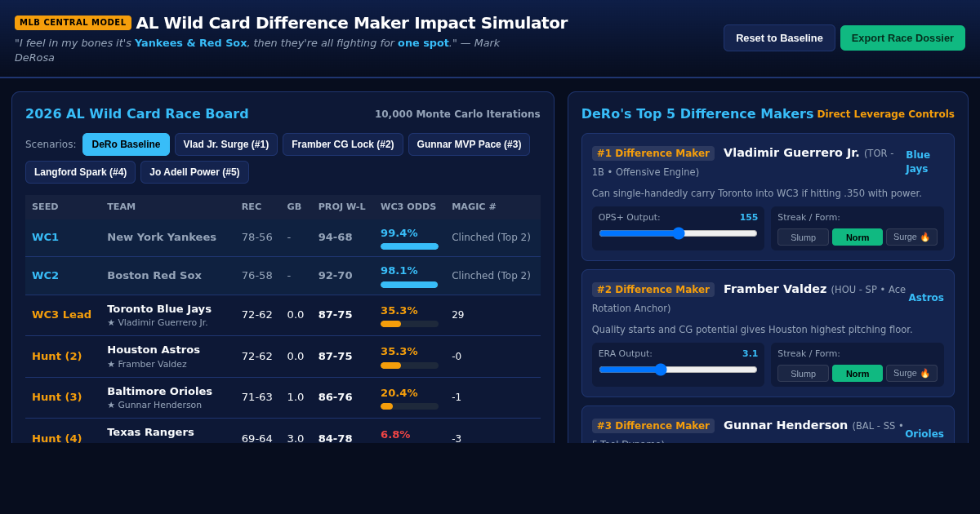Image resolution: width=980 pixels, height=514 pixels.
Task: Click the PROJ W-L column header
Action: 342,206
